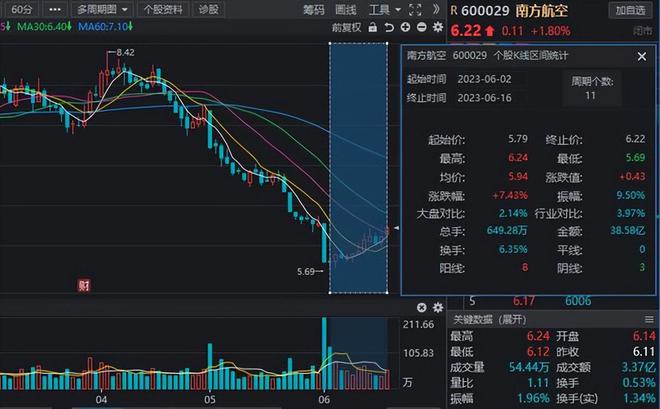Click the MA30:6.40 indicator label
Image resolution: width=660 pixels, height=409 pixels.
click(x=44, y=27)
